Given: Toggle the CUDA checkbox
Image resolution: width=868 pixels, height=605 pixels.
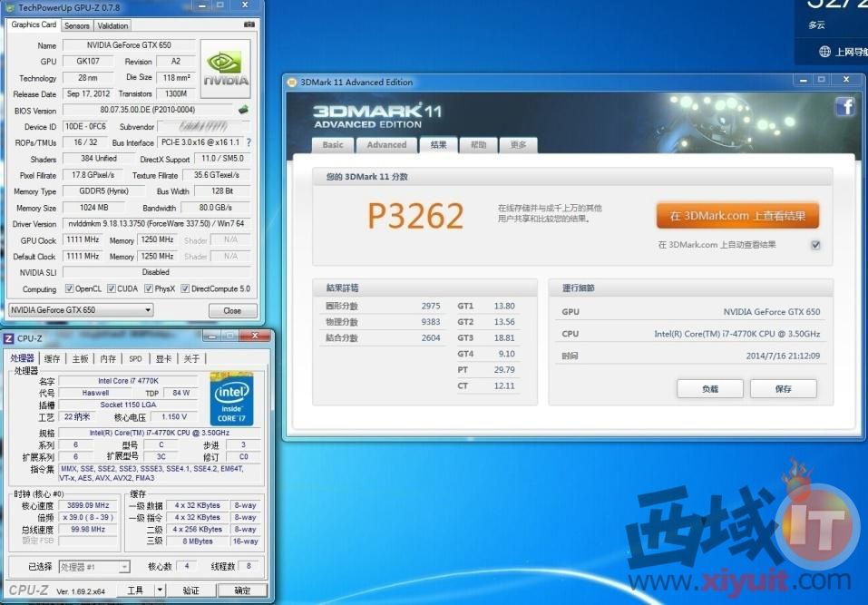Looking at the screenshot, I should (112, 288).
